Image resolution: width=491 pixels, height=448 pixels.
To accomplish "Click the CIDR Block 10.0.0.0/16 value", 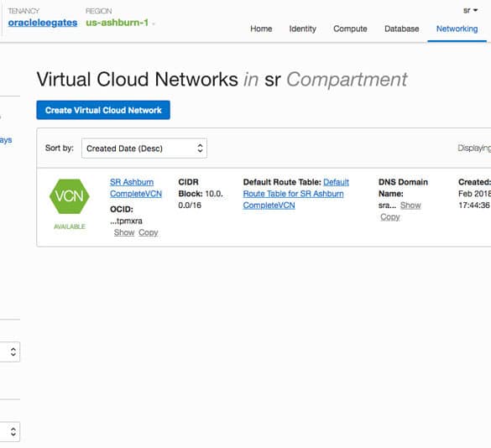I will point(201,200).
